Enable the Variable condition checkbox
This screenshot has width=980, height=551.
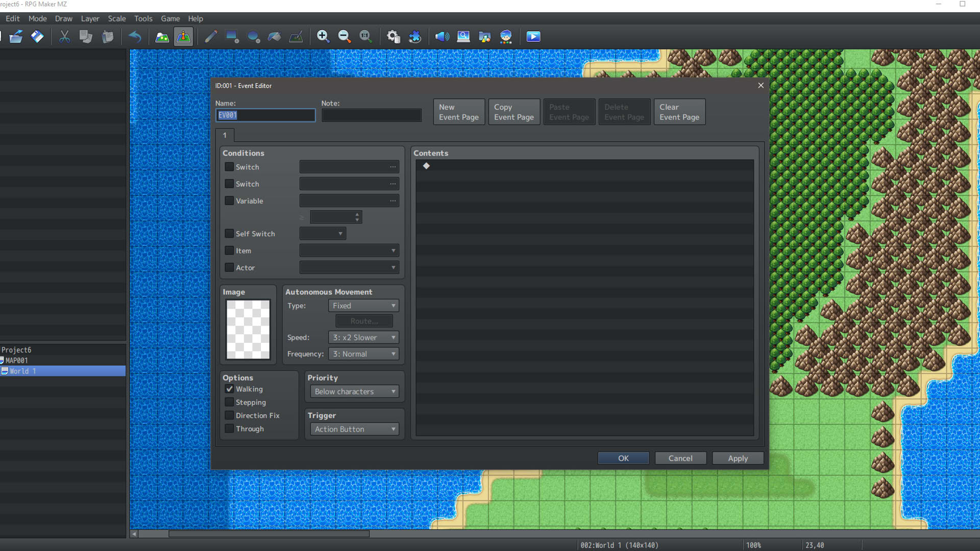[x=229, y=201]
